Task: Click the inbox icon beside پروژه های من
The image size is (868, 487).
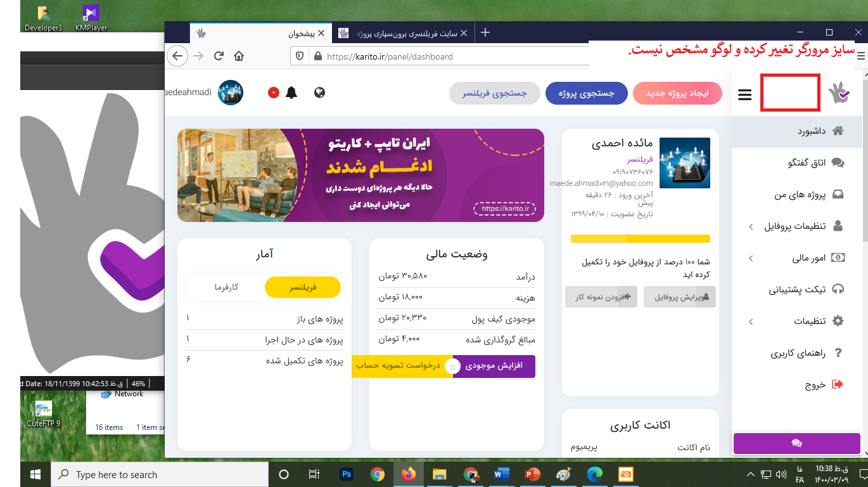Action: (838, 194)
